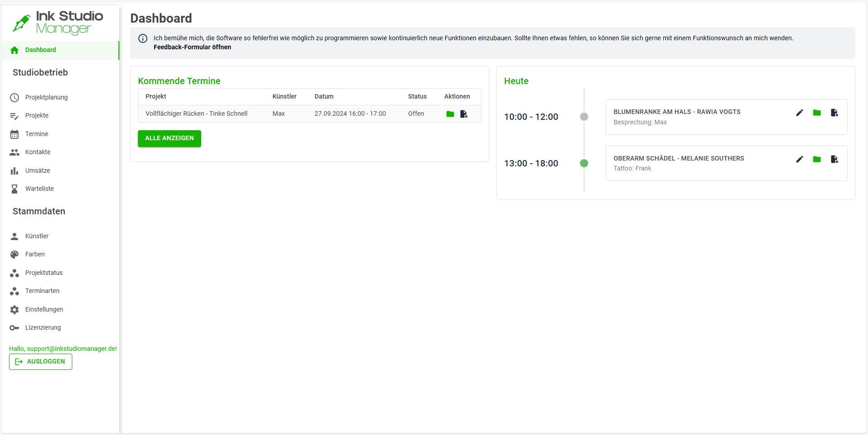The image size is (868, 435).
Task: Open Künstler under Stammdaten
Action: point(61,236)
